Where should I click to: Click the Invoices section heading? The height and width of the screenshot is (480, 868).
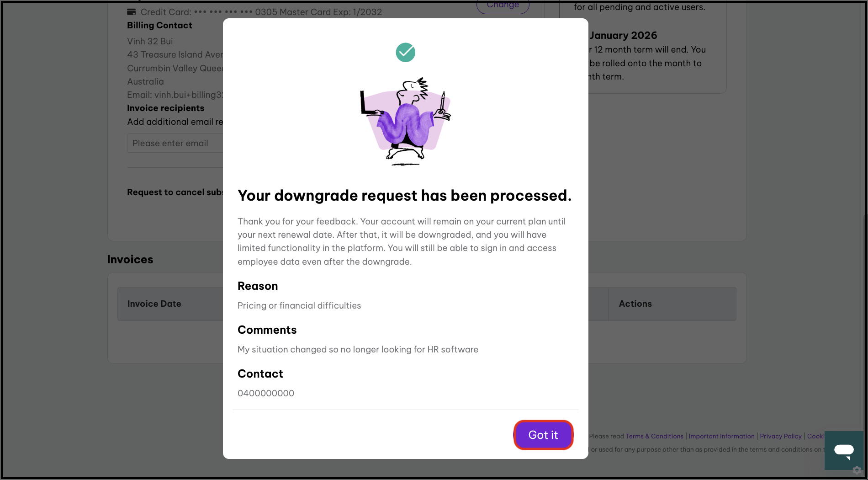(x=130, y=260)
